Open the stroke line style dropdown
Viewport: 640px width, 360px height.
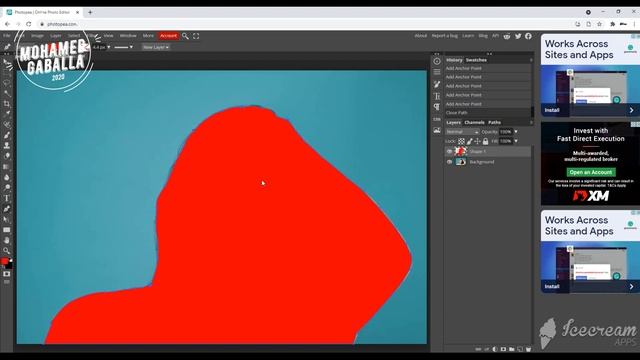(x=123, y=47)
